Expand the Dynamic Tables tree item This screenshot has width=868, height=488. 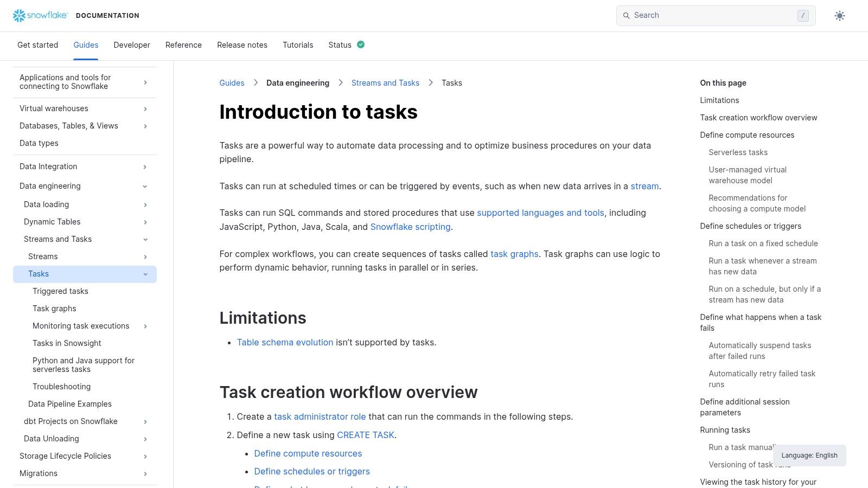coord(145,222)
